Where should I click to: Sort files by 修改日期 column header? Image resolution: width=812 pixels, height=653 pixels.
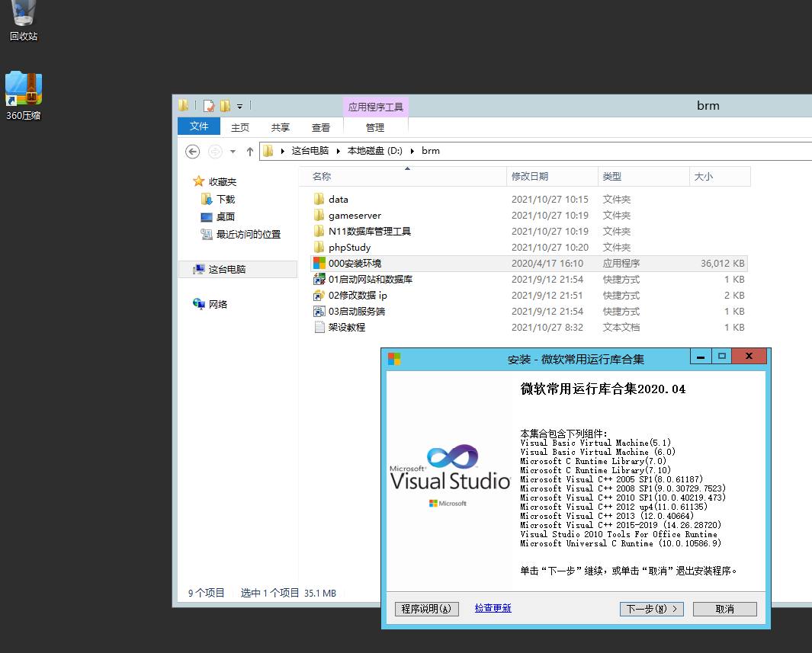(x=552, y=177)
